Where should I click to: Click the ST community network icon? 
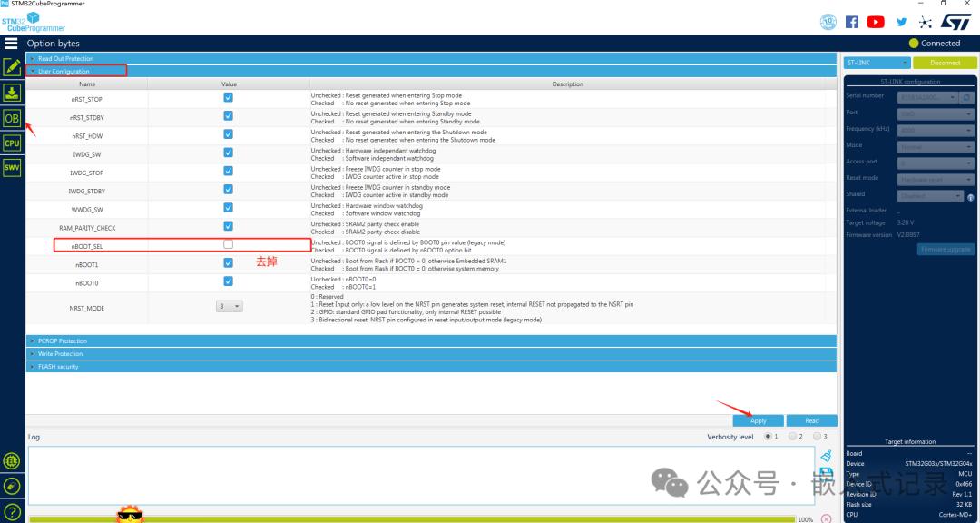(x=925, y=22)
